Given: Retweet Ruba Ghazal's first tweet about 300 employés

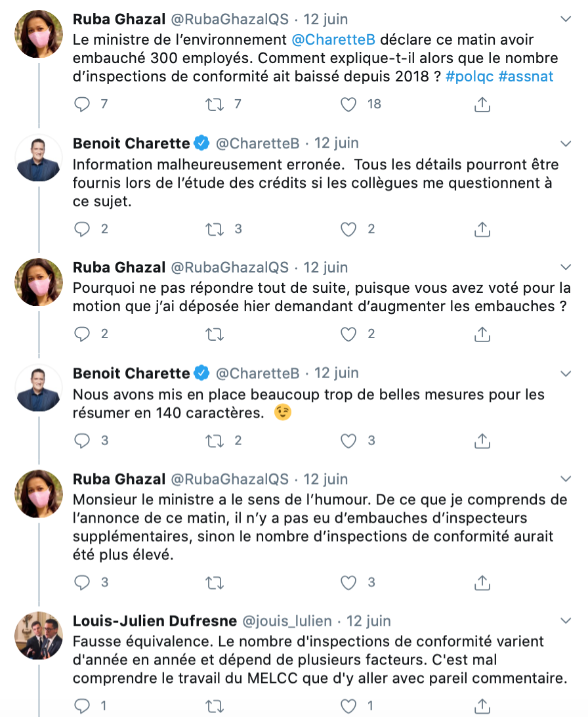Looking at the screenshot, I should pyautogui.click(x=215, y=104).
